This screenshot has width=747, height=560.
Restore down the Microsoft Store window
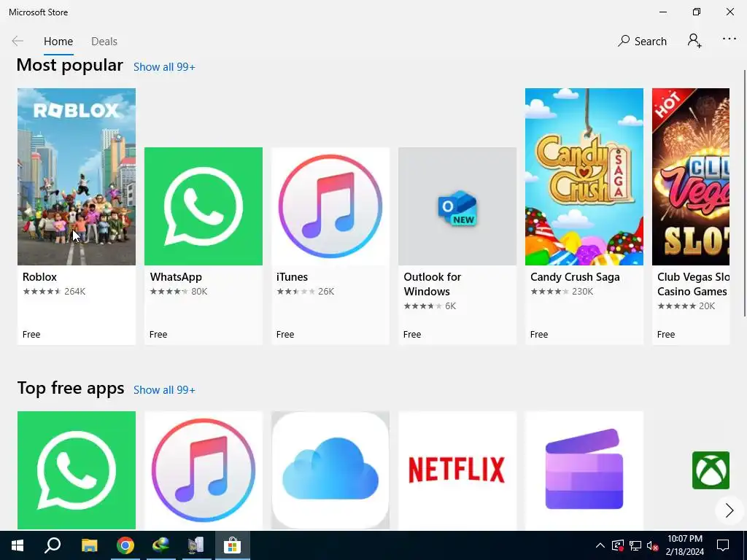pyautogui.click(x=697, y=12)
